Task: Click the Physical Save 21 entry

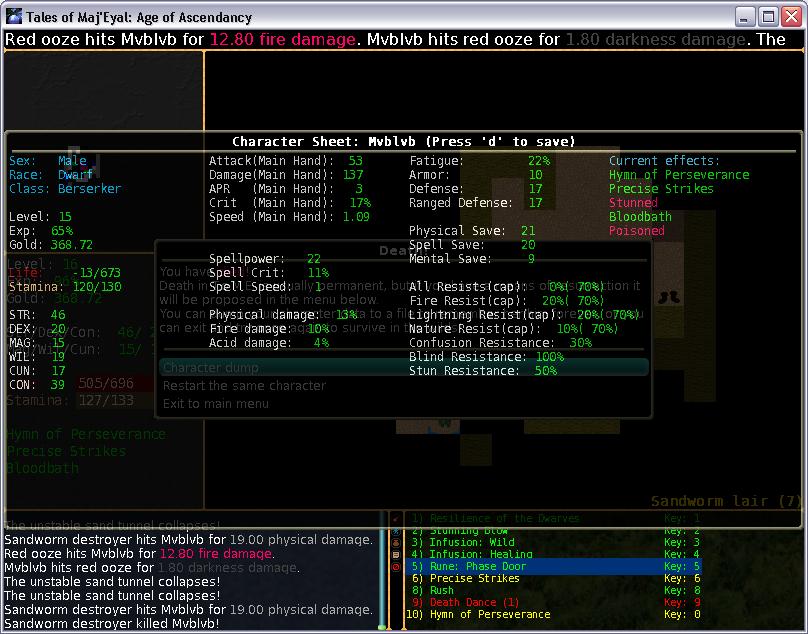Action: tap(472, 230)
